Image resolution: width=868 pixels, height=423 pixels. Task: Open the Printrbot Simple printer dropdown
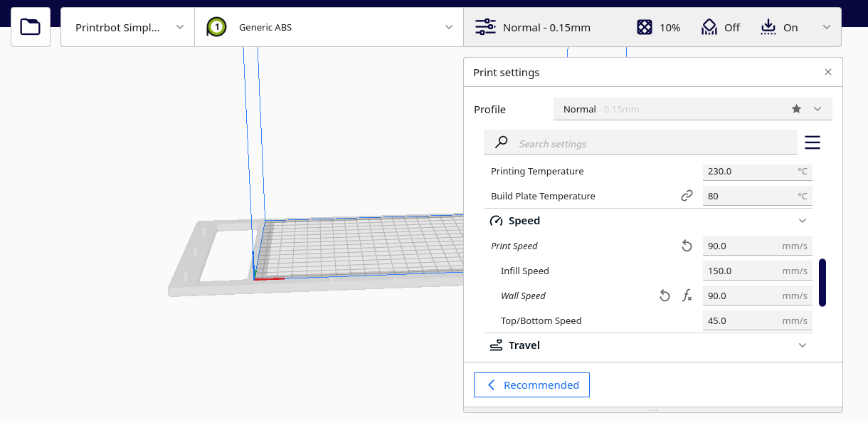128,27
